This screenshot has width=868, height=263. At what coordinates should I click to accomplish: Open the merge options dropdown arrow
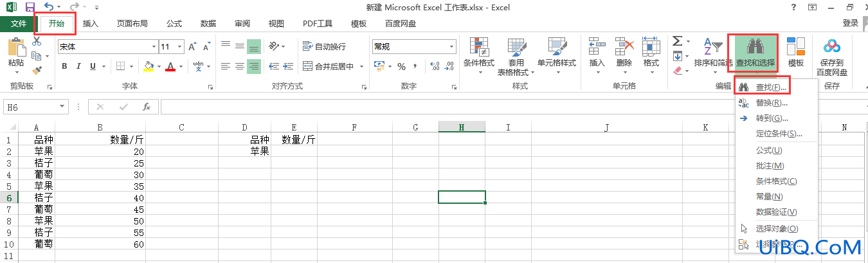(x=361, y=66)
